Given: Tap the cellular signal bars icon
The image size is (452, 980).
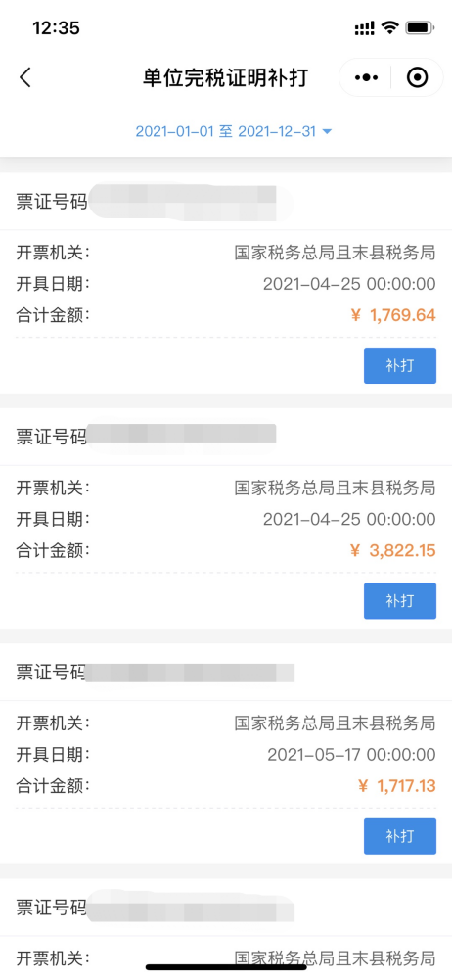Looking at the screenshot, I should pos(365,28).
